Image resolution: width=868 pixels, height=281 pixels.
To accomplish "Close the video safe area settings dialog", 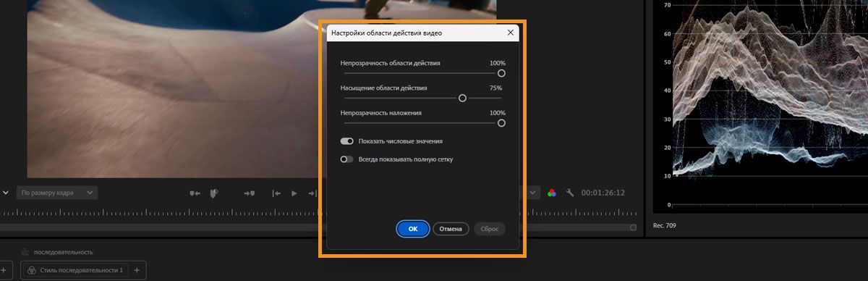I will click(510, 33).
